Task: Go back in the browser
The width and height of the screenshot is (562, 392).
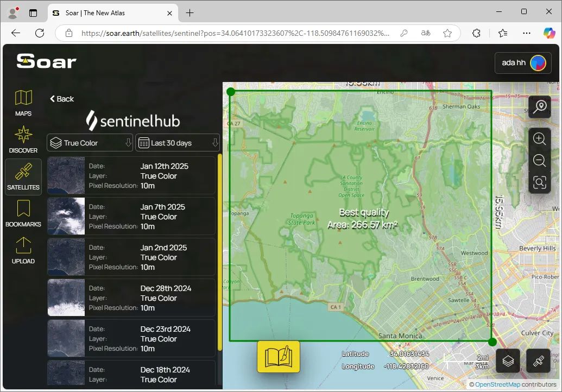Action: point(16,33)
